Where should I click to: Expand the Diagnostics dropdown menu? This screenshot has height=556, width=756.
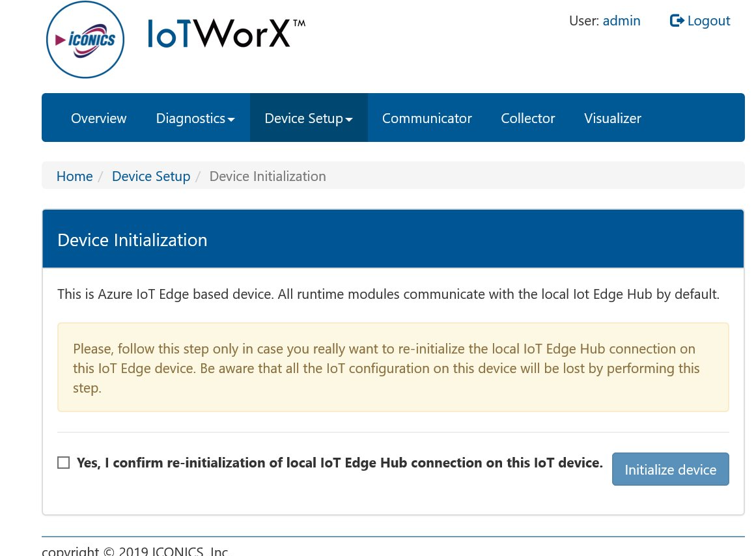pos(195,118)
